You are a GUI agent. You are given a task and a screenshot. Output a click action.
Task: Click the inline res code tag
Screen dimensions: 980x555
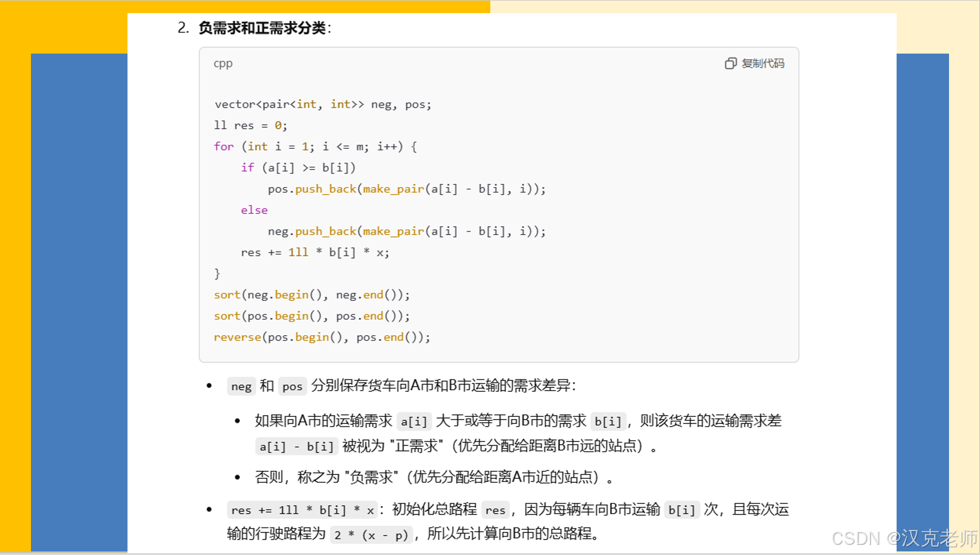point(495,510)
